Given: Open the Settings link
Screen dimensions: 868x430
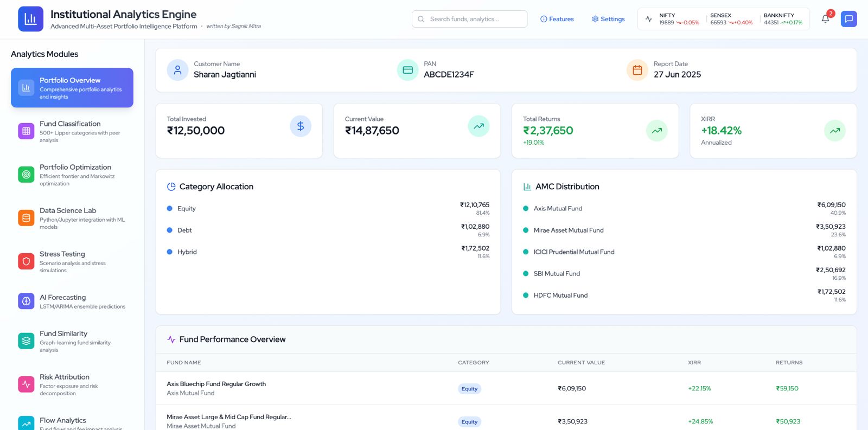Looking at the screenshot, I should 608,19.
